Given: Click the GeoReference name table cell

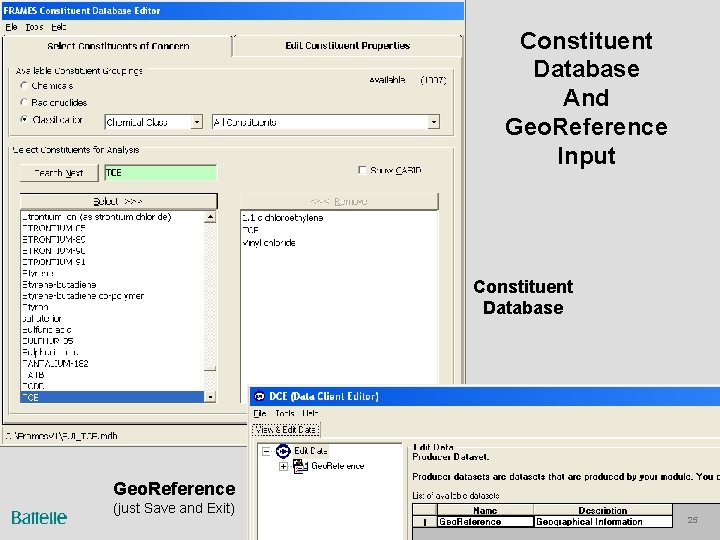Looking at the screenshot, I should tap(485, 522).
